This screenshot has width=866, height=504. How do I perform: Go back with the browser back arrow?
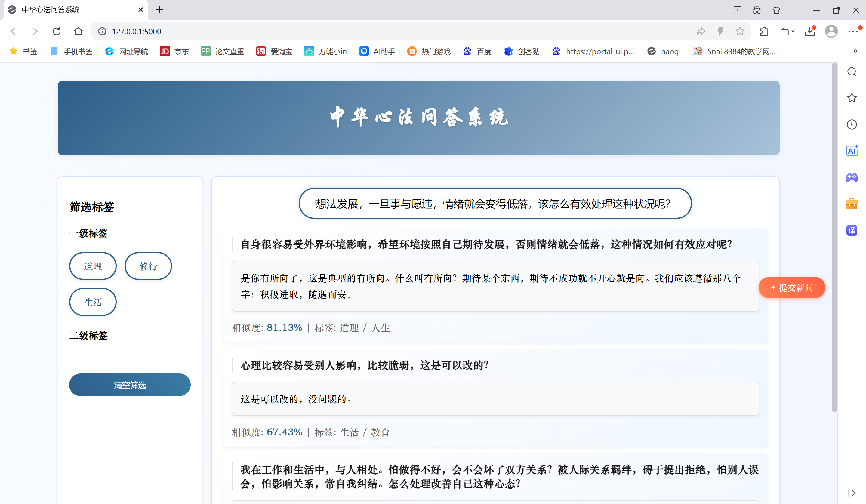point(14,31)
